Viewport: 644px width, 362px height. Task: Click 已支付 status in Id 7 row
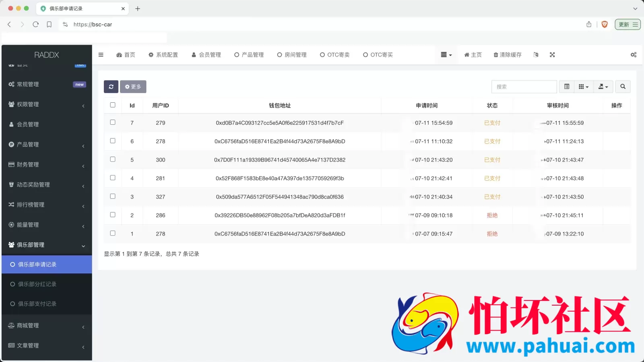click(x=492, y=123)
